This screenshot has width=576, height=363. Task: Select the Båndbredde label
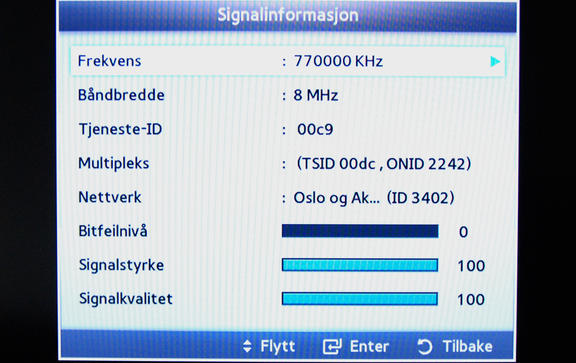[121, 95]
